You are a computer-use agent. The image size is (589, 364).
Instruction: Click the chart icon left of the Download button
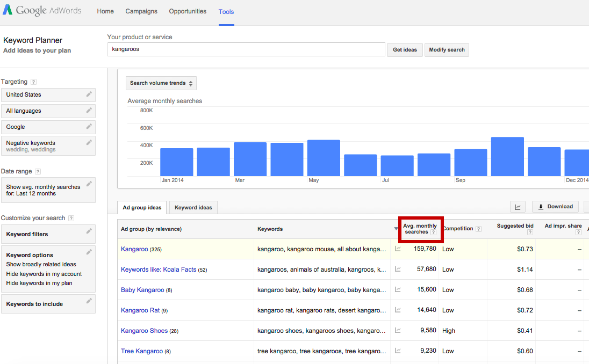[x=518, y=206]
